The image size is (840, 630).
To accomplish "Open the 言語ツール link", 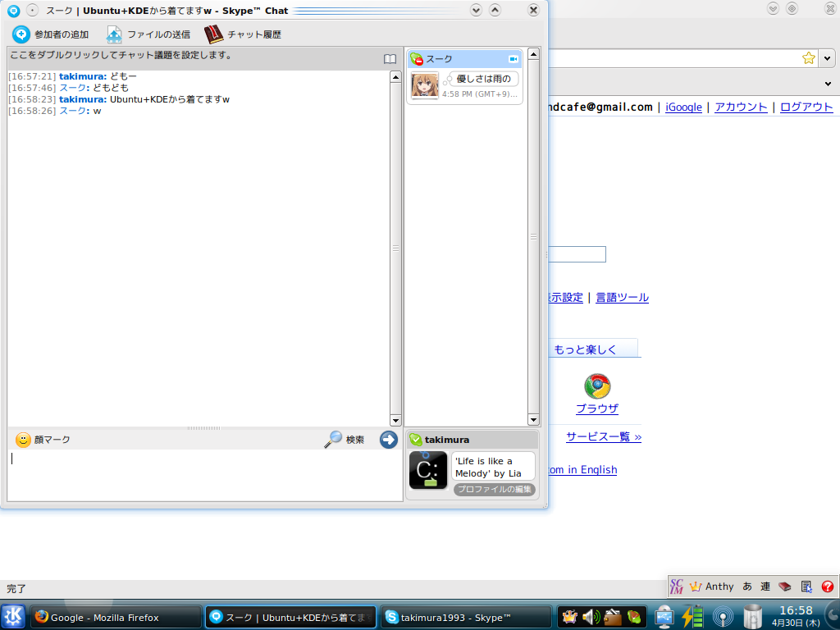I will tap(622, 297).
